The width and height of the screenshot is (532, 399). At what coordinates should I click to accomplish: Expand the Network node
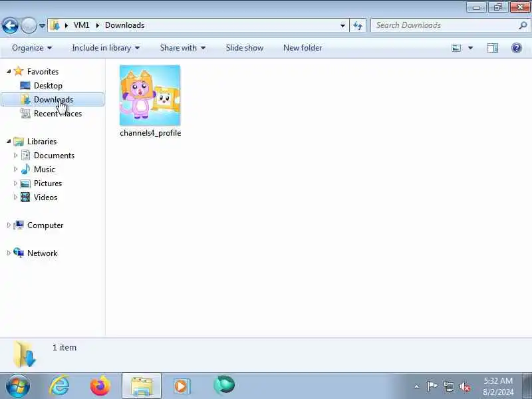pos(9,253)
